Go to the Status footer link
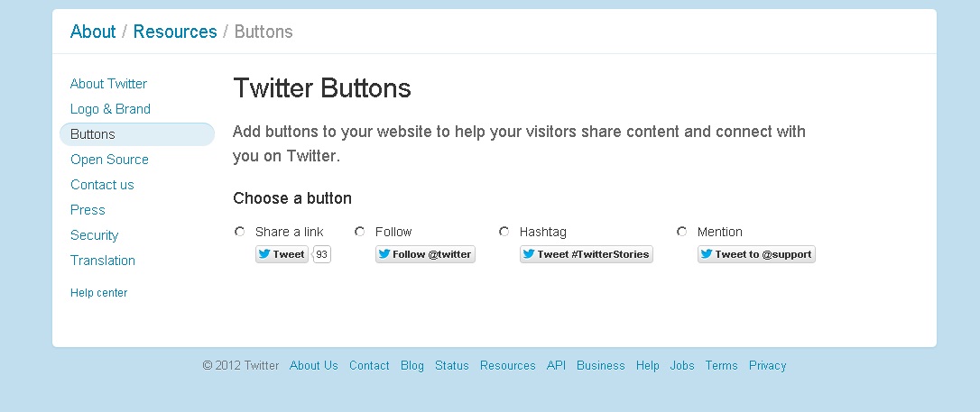980x412 pixels. point(451,365)
